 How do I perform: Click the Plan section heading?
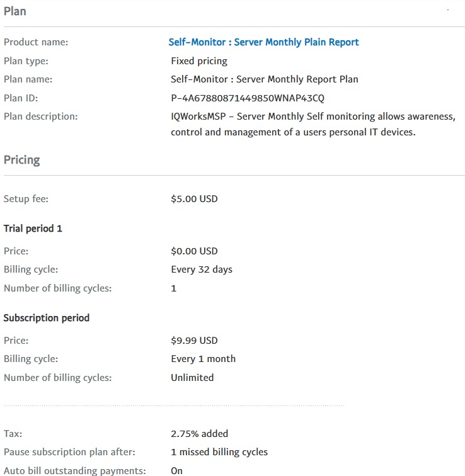pyautogui.click(x=15, y=11)
